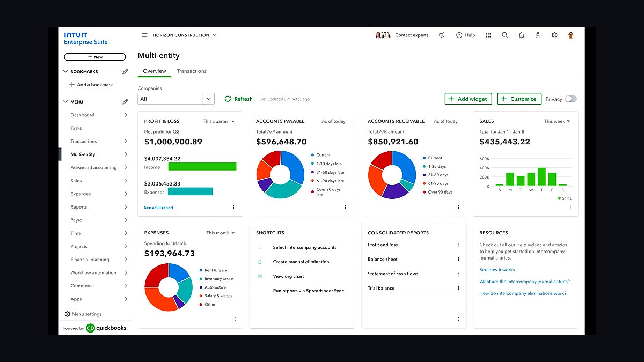The width and height of the screenshot is (644, 362).
Task: Click Add a bookmark
Action: point(91,85)
